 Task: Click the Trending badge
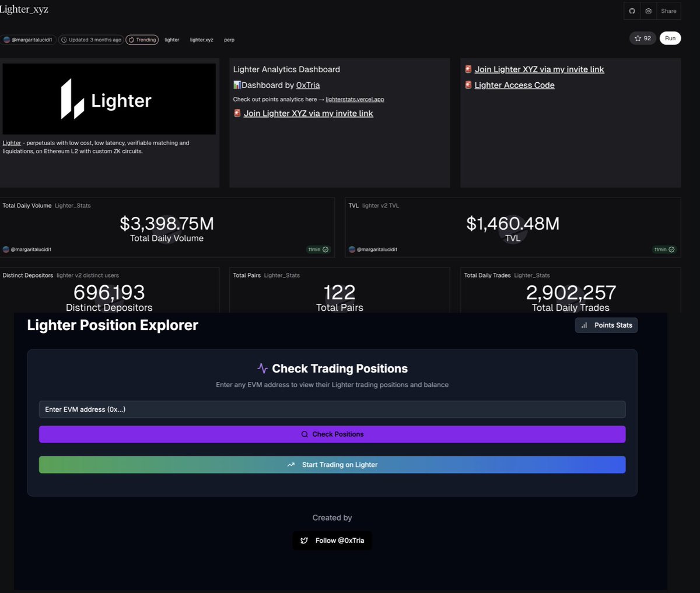tap(142, 40)
